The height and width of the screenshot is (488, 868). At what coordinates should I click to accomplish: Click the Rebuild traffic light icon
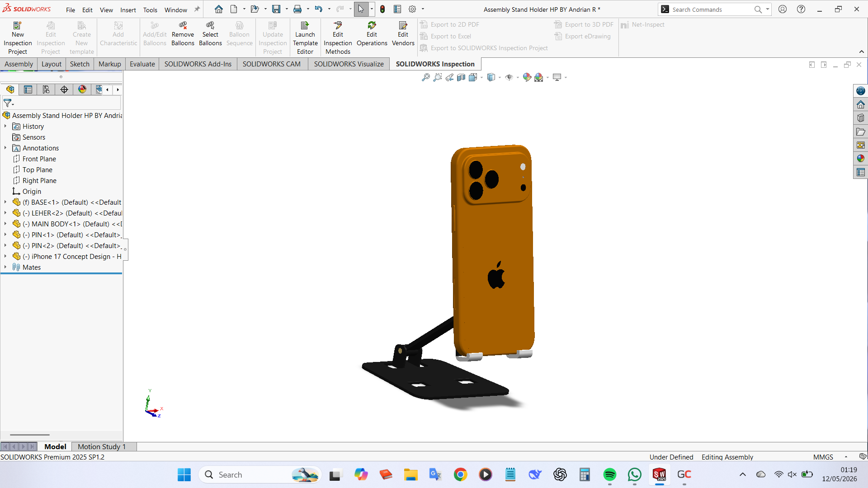[382, 9]
